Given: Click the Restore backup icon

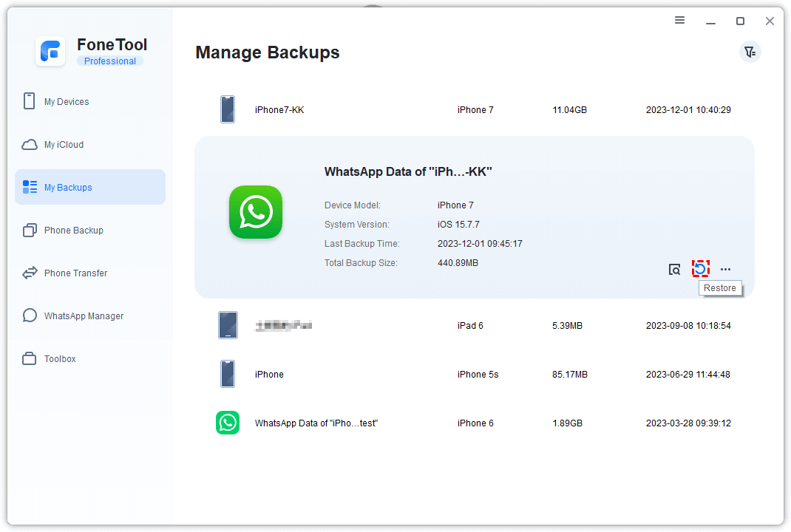Looking at the screenshot, I should point(700,269).
